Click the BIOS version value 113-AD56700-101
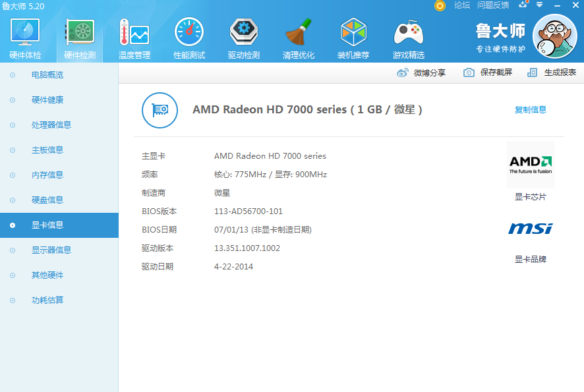The image size is (584, 392). point(248,211)
